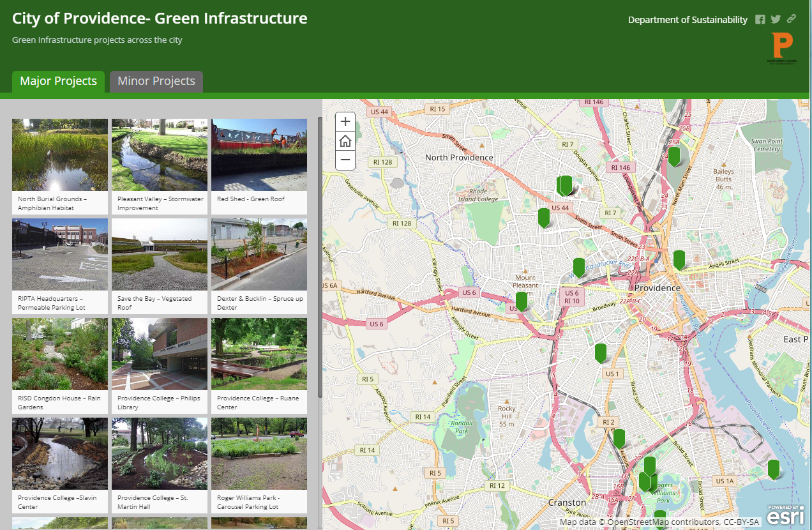The width and height of the screenshot is (812, 530).
Task: Click the home icon to reset map extent
Action: (x=345, y=140)
